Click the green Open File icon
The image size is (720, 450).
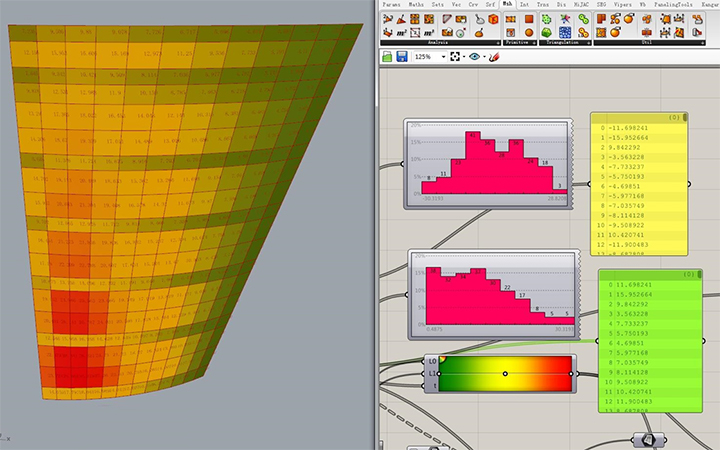point(386,57)
